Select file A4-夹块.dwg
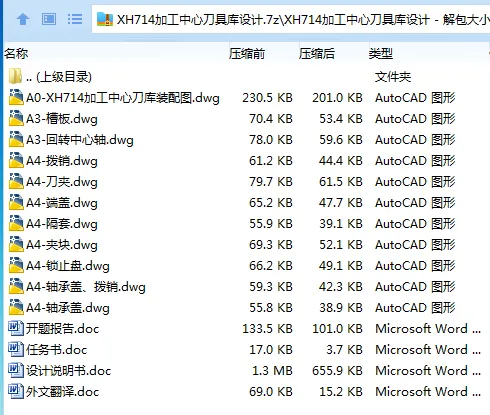This screenshot has height=415, width=490. tap(62, 245)
